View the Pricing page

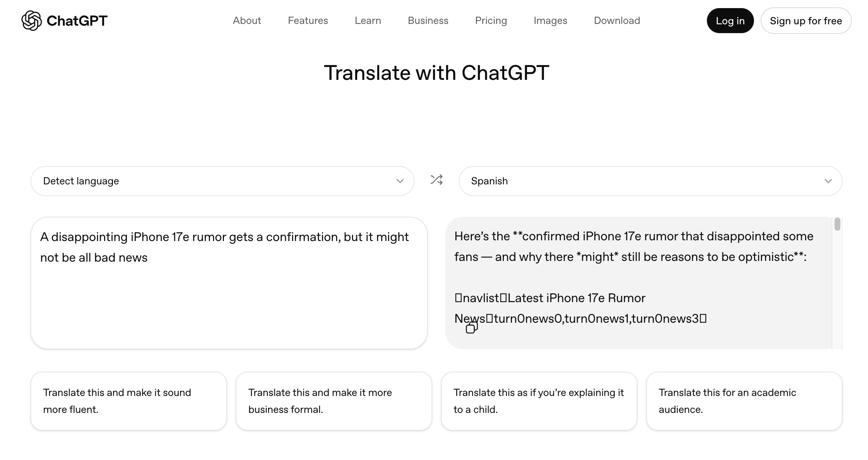click(x=491, y=21)
